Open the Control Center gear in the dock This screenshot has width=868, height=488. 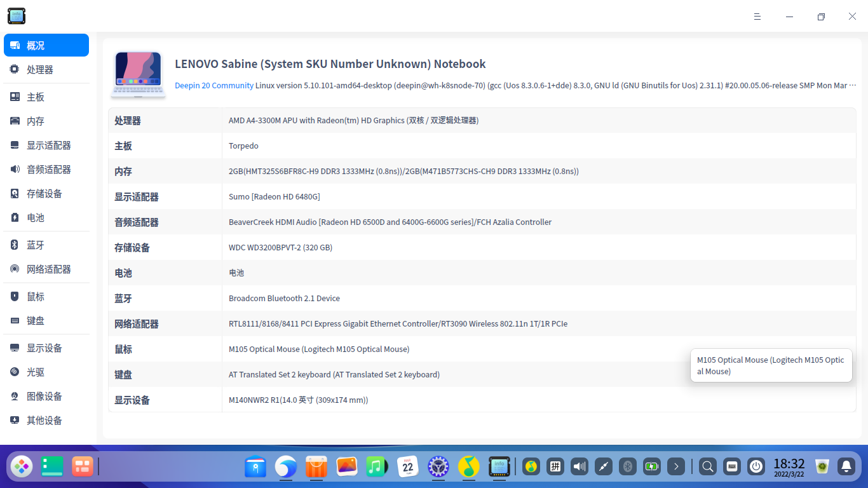pyautogui.click(x=438, y=467)
